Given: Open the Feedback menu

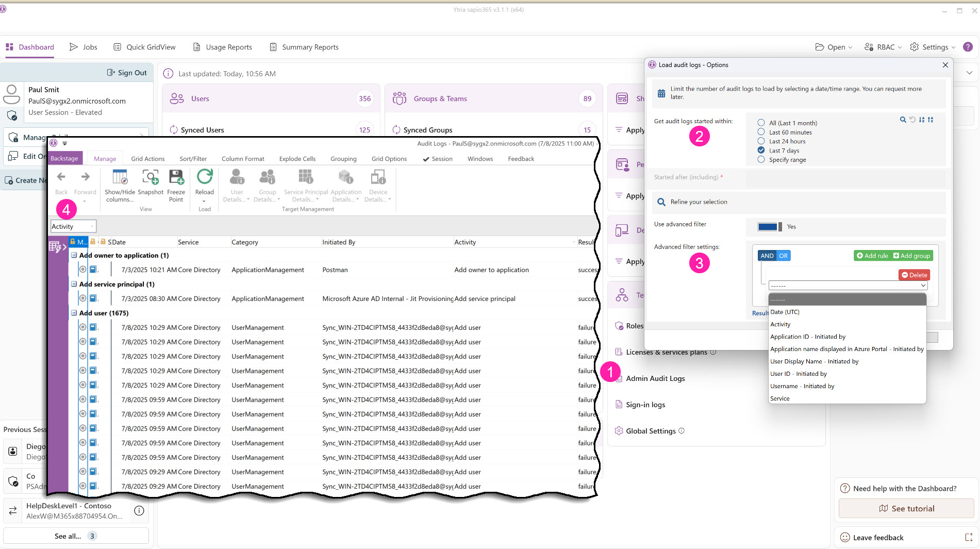Looking at the screenshot, I should pyautogui.click(x=520, y=158).
